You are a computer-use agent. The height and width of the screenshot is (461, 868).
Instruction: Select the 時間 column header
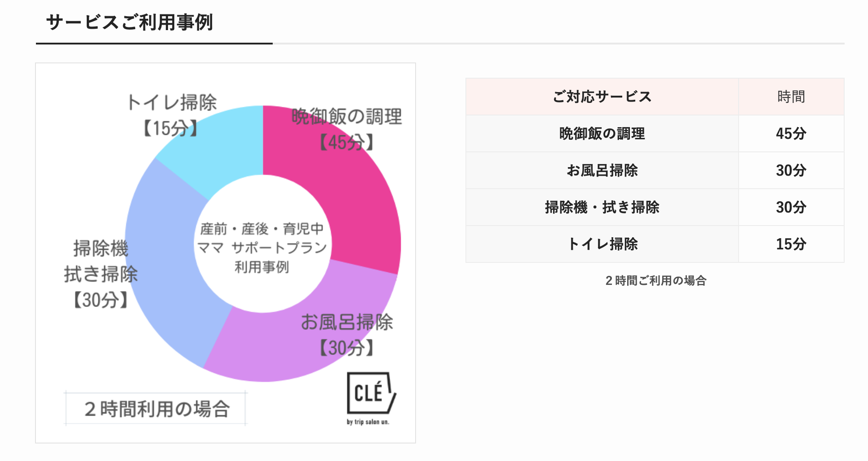point(791,97)
